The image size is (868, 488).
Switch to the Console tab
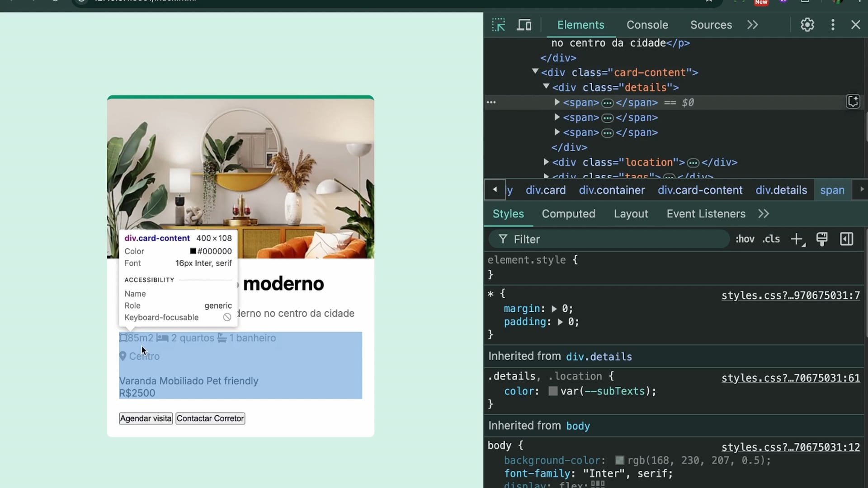[647, 25]
